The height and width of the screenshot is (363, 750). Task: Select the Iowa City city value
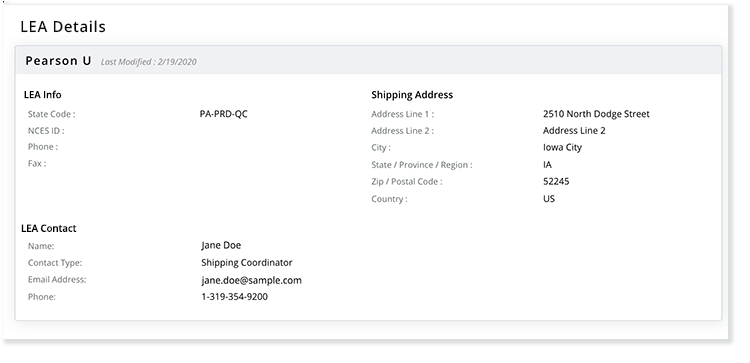(x=562, y=147)
